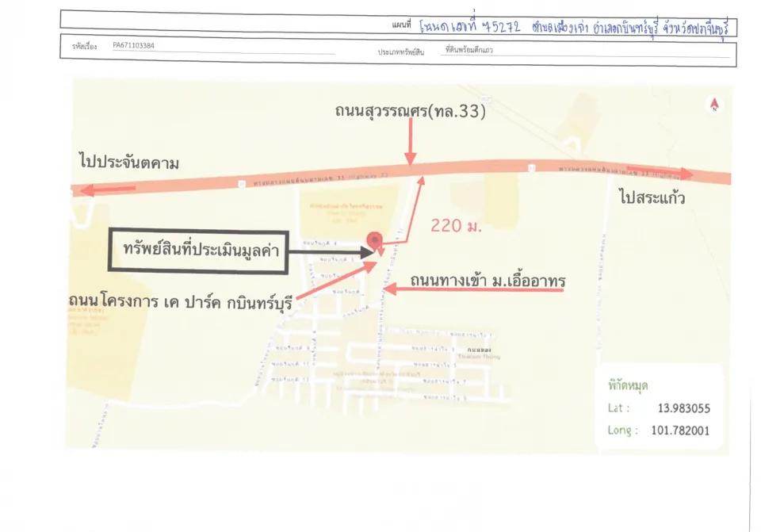The image size is (761, 532).
Task: Click the boxed label 'ทรัพย์สินที่ประเมินมูลค่า'
Action: coord(198,251)
